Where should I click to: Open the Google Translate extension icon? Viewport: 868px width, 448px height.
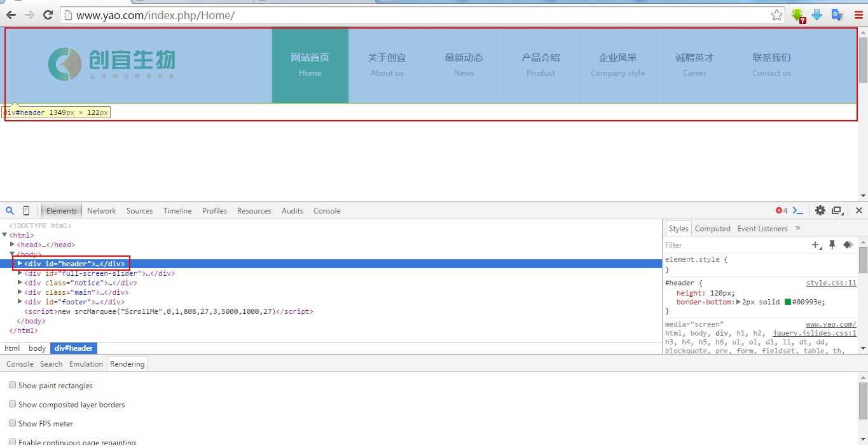pos(837,15)
